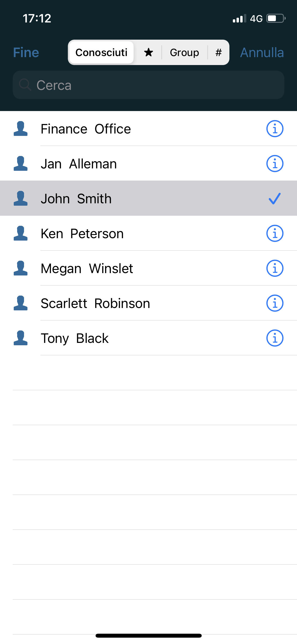This screenshot has width=297, height=644.
Task: Show Jan Alleman's contact details icon
Action: coord(275,164)
